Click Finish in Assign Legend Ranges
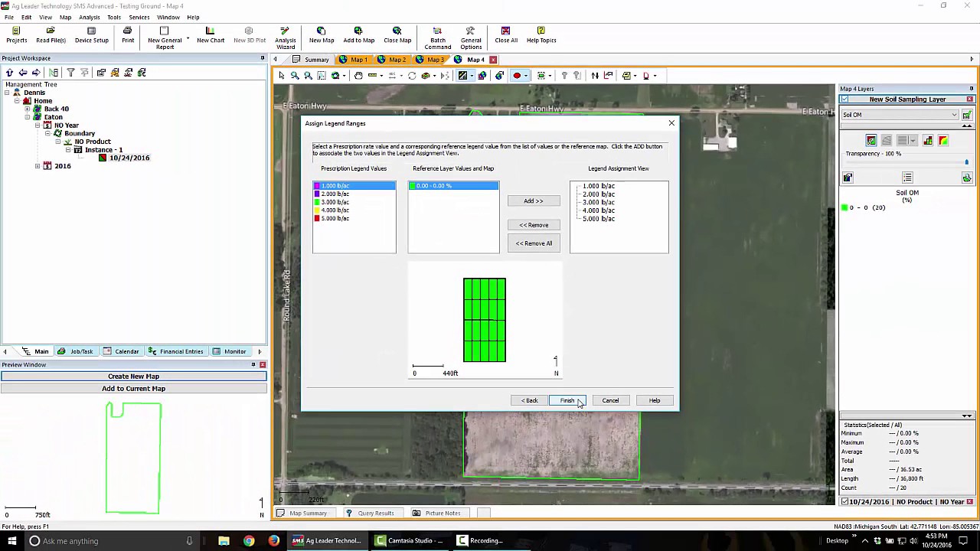 tap(567, 400)
